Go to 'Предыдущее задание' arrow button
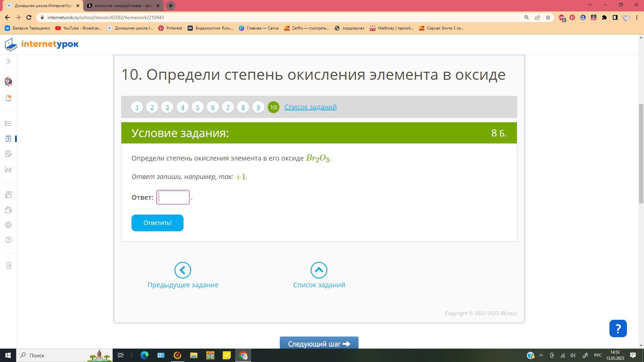The height and width of the screenshot is (362, 644). [x=183, y=270]
